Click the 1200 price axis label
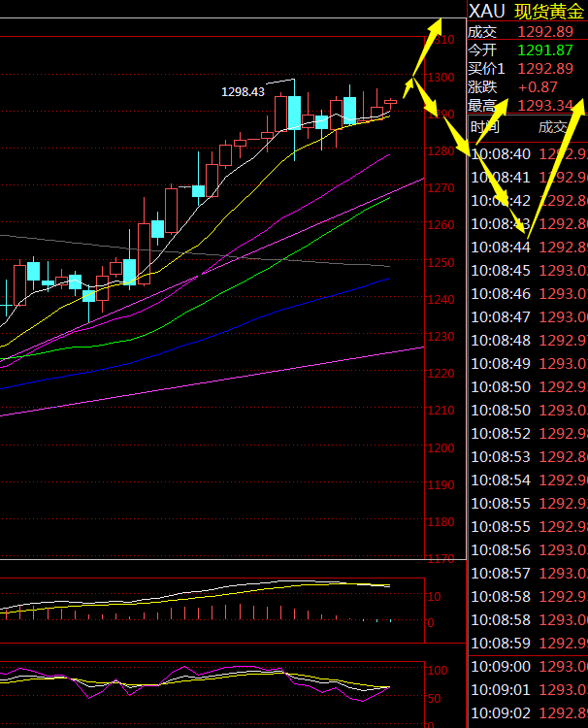588x728 pixels. [441, 448]
